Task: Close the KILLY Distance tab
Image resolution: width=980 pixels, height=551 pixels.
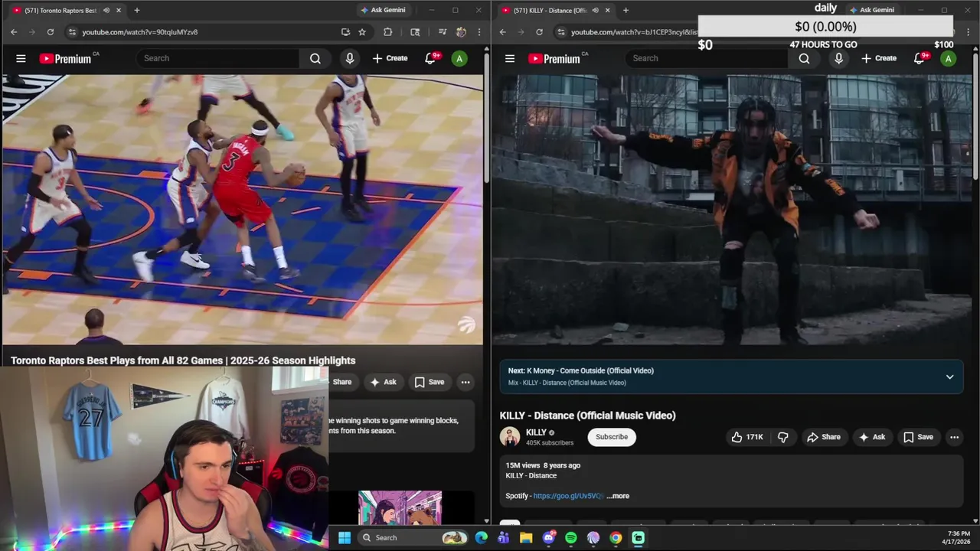Action: [x=607, y=10]
